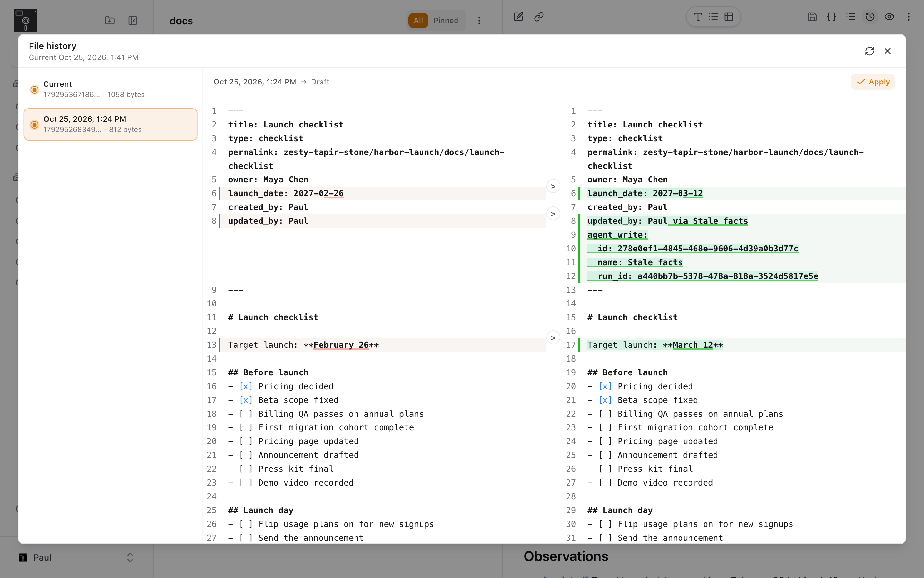The image size is (924, 578).
Task: Click the app logo icon
Action: 26,20
